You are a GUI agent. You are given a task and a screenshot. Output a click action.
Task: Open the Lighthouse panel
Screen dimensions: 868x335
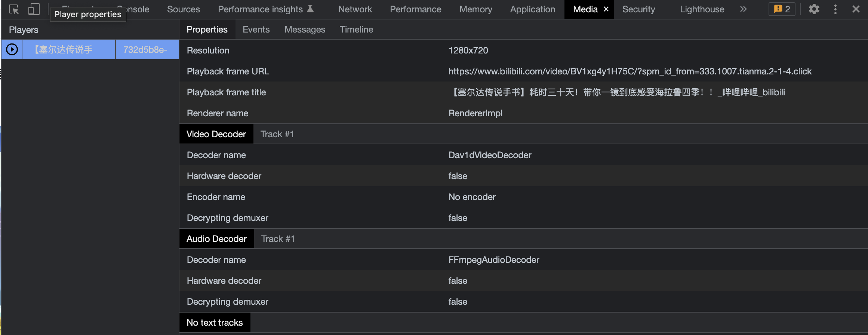pos(702,9)
